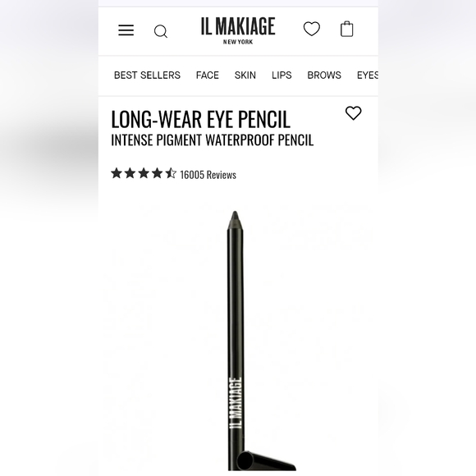This screenshot has width=476, height=476.
Task: Click the half-filled fifth rating star
Action: (171, 173)
